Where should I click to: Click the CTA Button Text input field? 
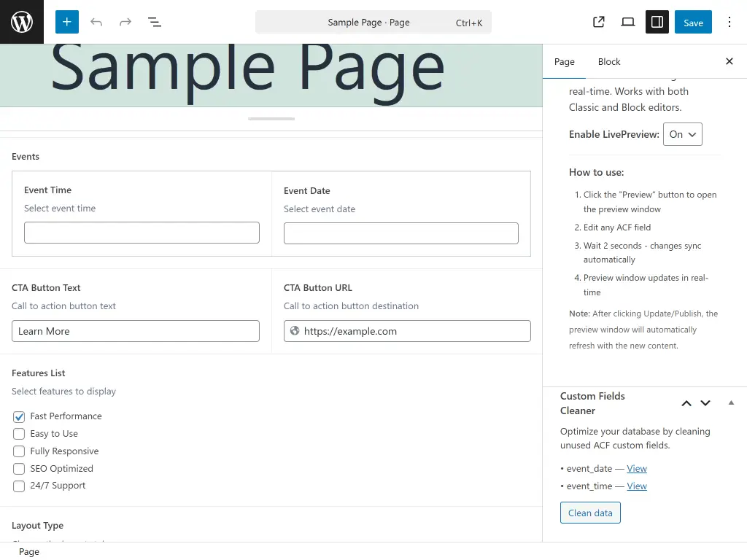pos(135,331)
